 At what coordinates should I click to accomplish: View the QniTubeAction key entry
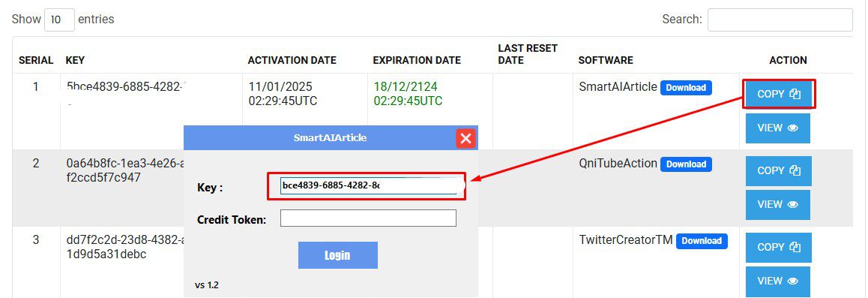click(x=778, y=204)
